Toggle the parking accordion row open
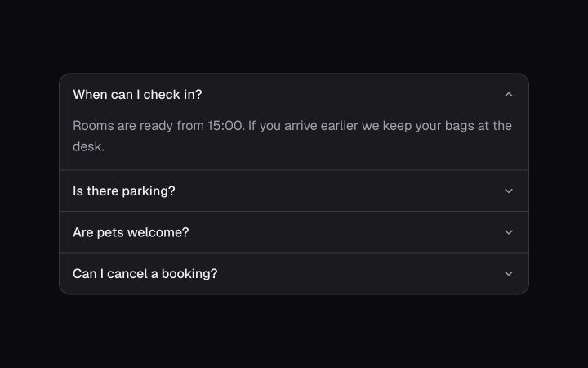This screenshot has width=588, height=368. coord(294,191)
